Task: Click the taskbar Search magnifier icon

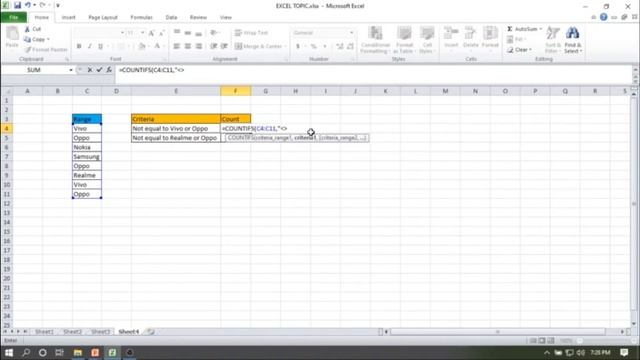Action: click(26, 352)
